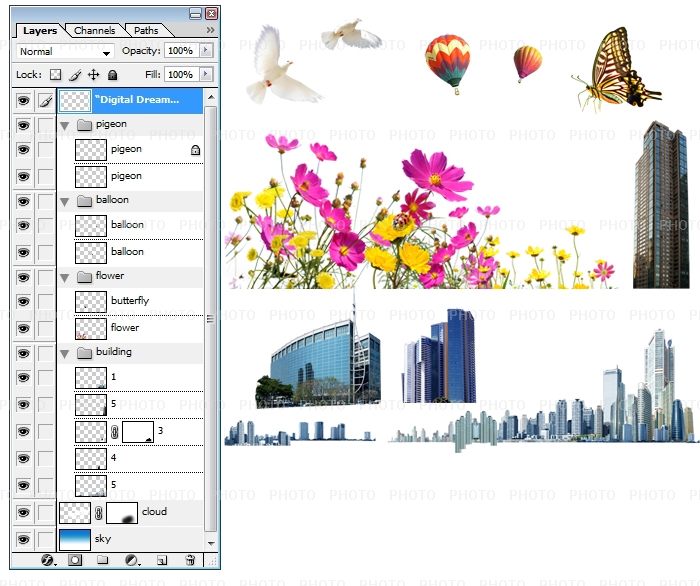
Task: Click the Lock all padlock icon
Action: (112, 75)
